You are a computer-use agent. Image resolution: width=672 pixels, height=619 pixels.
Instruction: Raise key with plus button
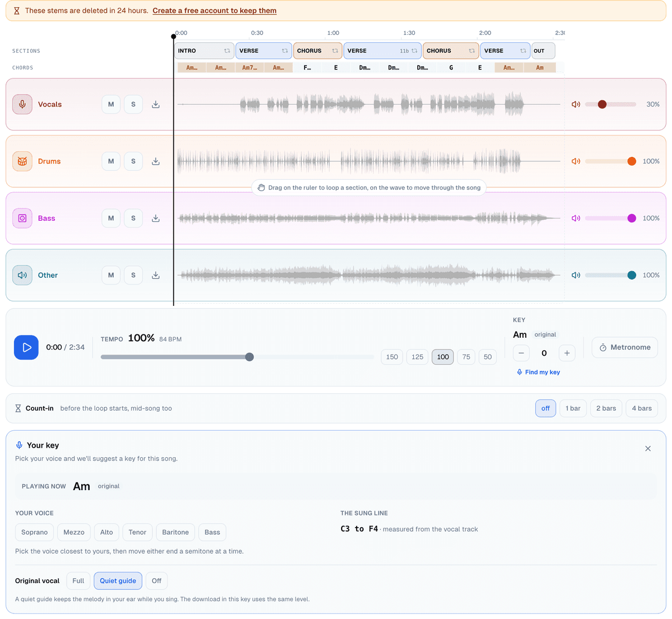[x=567, y=353]
